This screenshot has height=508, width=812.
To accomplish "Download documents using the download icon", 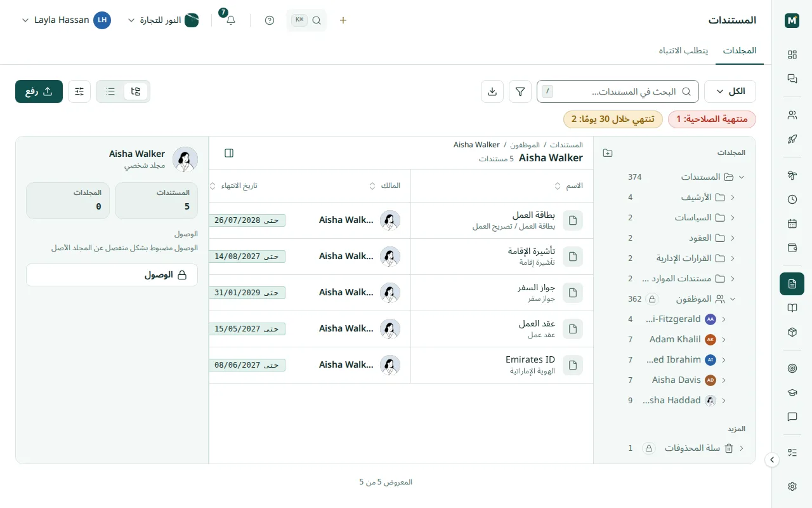I will click(492, 91).
